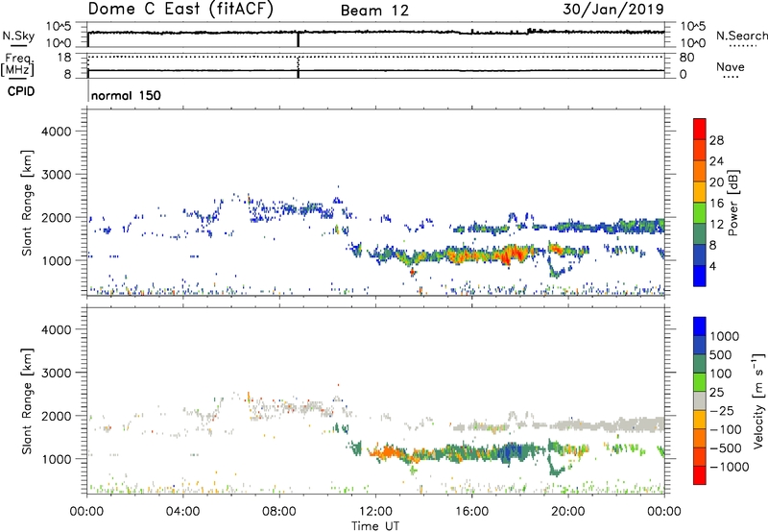Click the '18' frequency axis tick
The height and width of the screenshot is (532, 768).
tap(63, 58)
